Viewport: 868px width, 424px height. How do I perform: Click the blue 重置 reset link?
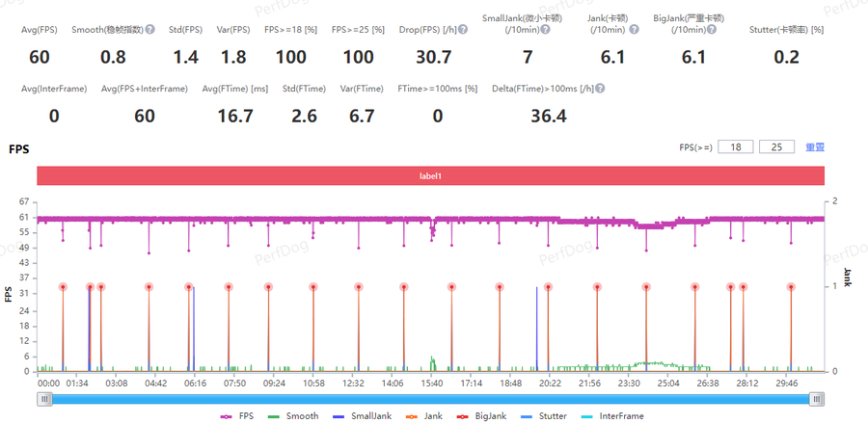pos(815,147)
